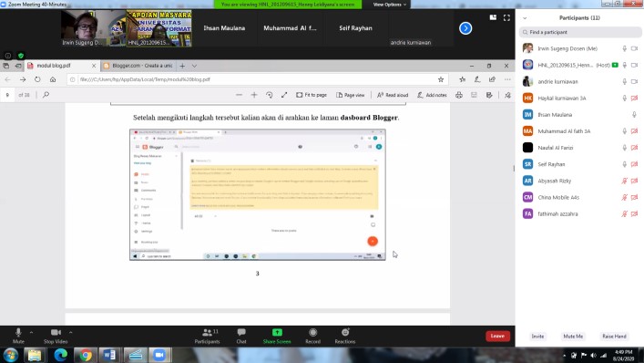
Task: Click HNL_201209615 host video thumbnail
Action: 158,28
